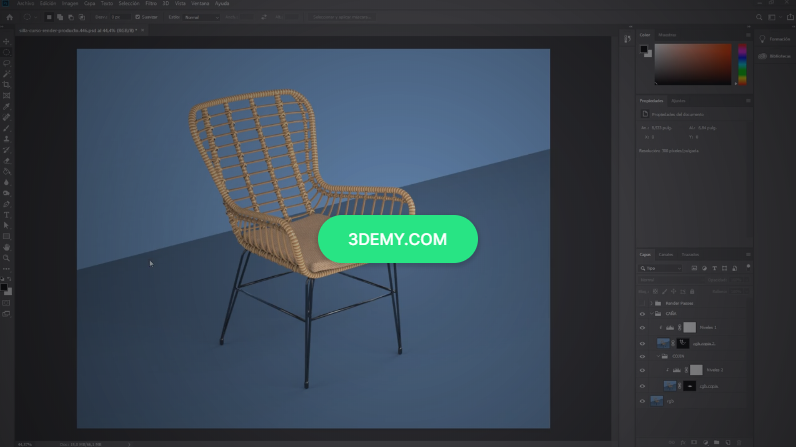
Task: Select the Sponge tool
Action: pos(7,193)
